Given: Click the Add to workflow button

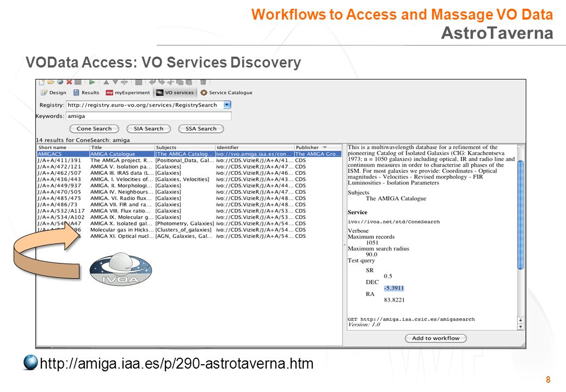Looking at the screenshot, I should (x=436, y=338).
